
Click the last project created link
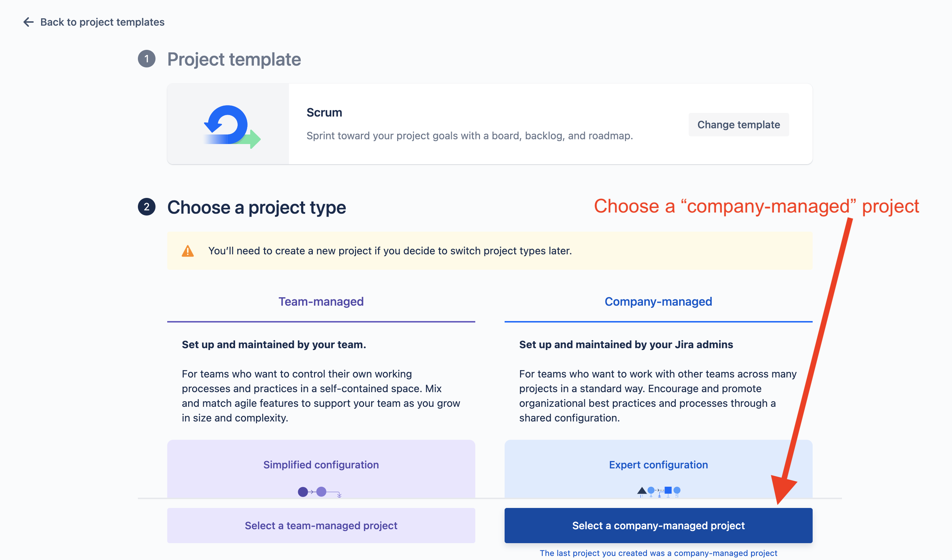click(659, 554)
